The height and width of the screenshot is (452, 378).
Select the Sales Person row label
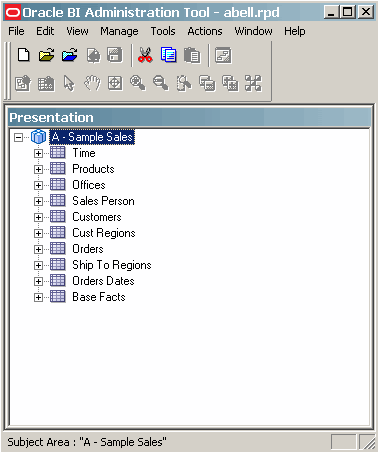click(103, 201)
